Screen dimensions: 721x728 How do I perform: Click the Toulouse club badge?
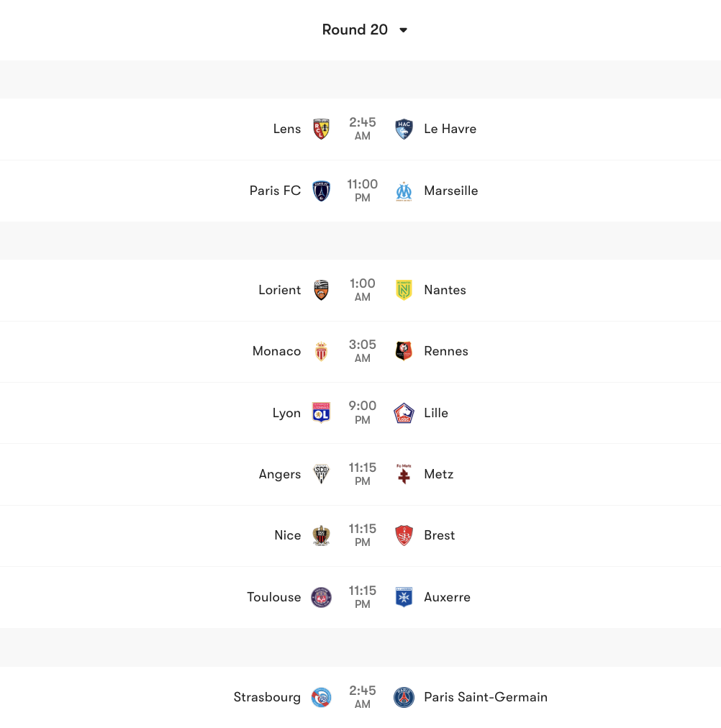[x=322, y=597]
